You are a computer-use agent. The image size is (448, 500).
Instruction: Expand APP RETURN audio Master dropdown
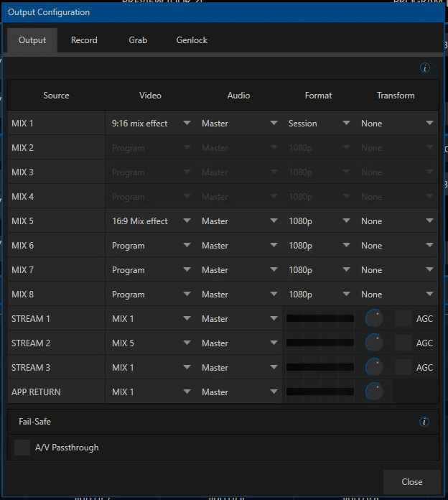(239, 392)
